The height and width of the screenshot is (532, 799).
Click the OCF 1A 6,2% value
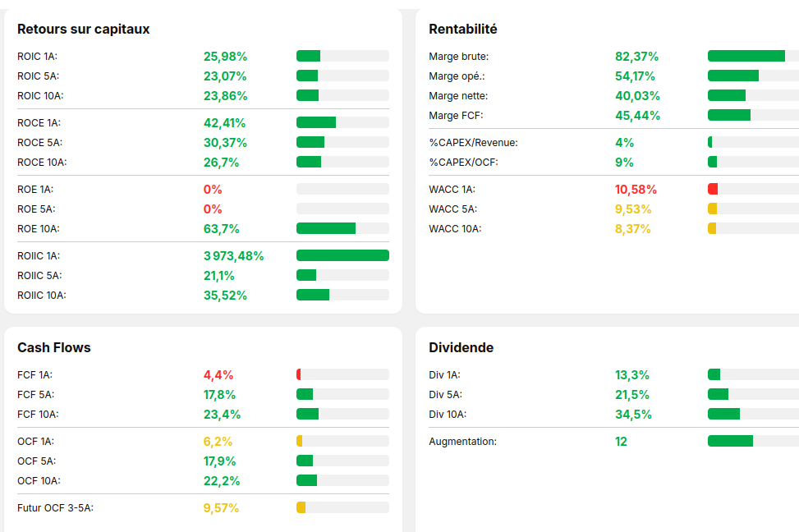(x=218, y=442)
